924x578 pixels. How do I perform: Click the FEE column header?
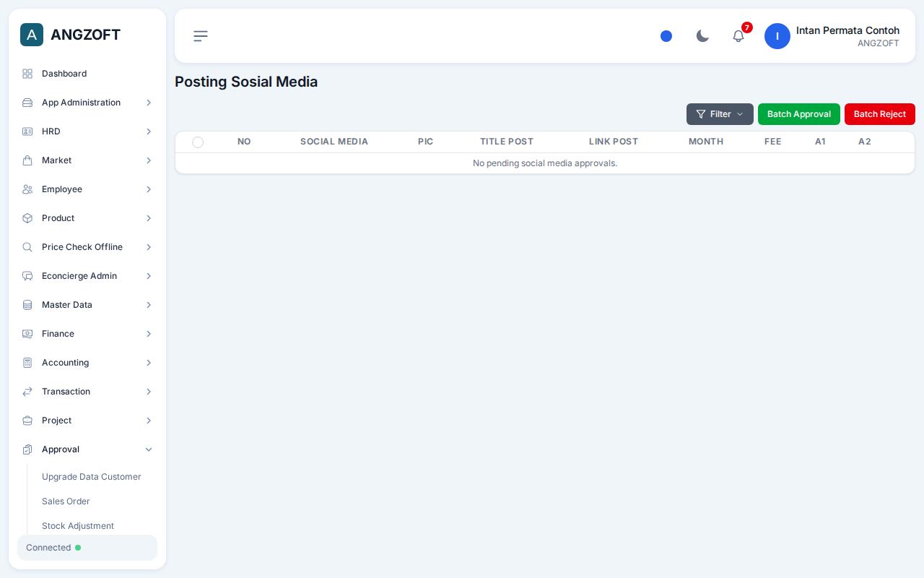[773, 142]
